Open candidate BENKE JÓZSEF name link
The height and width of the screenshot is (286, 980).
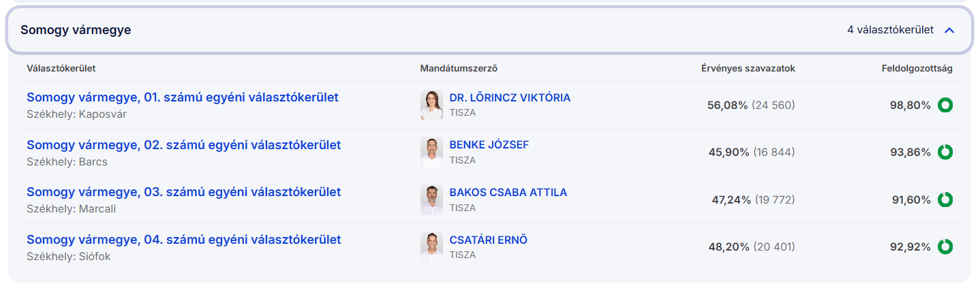coord(489,145)
